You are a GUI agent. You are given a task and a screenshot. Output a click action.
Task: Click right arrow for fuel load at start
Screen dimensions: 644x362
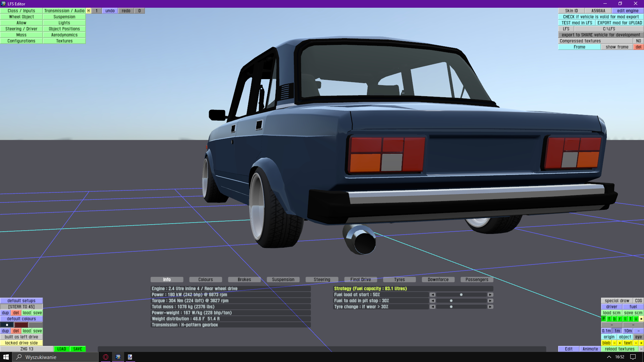490,295
